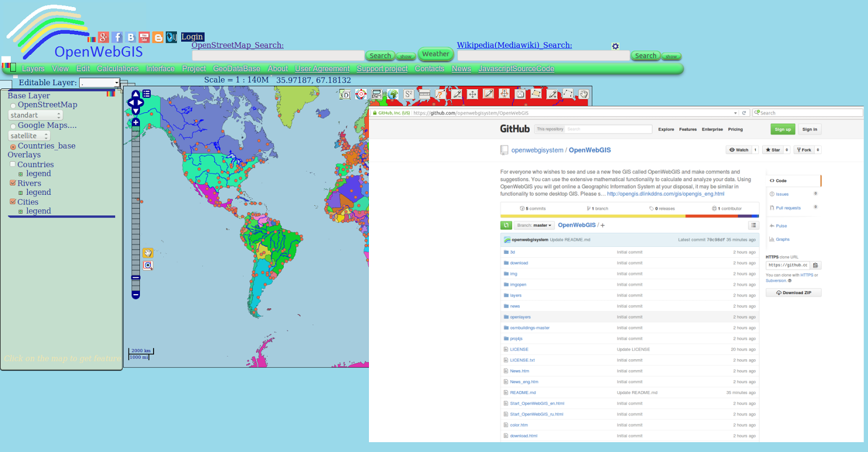Expand the Cities legend
The height and width of the screenshot is (452, 868).
tap(21, 212)
